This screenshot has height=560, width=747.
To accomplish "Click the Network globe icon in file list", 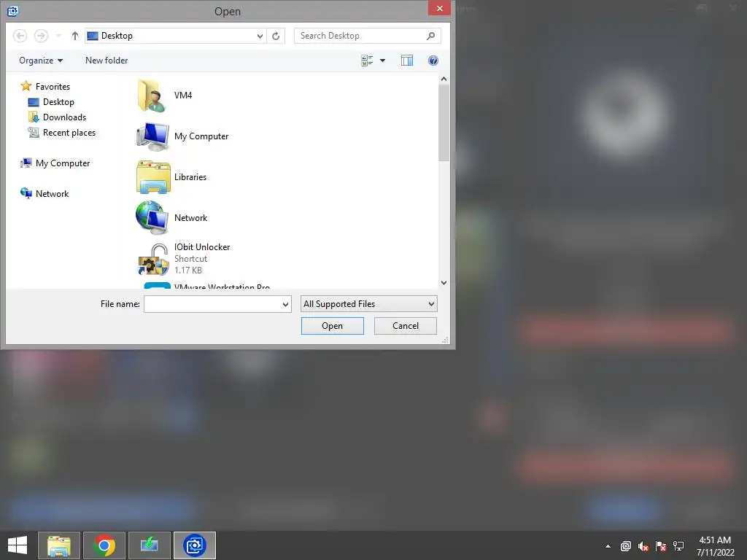I will pos(152,217).
